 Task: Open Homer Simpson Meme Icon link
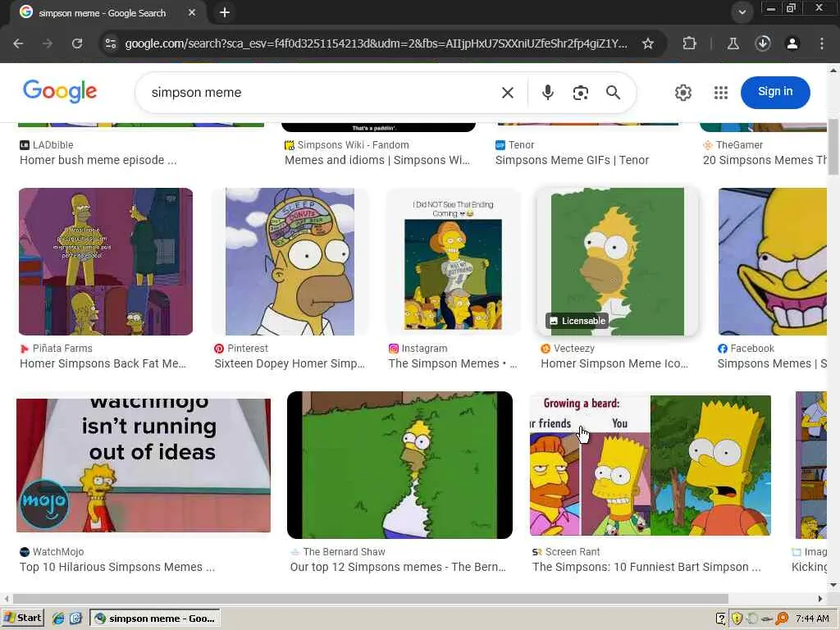(614, 363)
